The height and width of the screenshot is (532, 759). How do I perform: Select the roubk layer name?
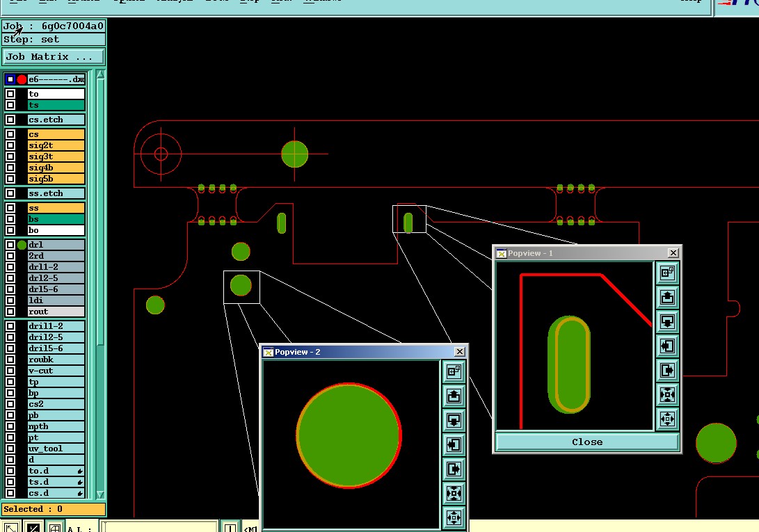[56, 359]
